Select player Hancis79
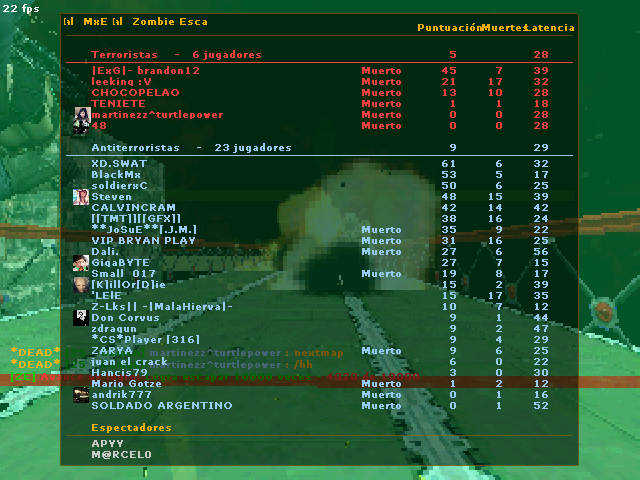The height and width of the screenshot is (480, 640). (119, 373)
